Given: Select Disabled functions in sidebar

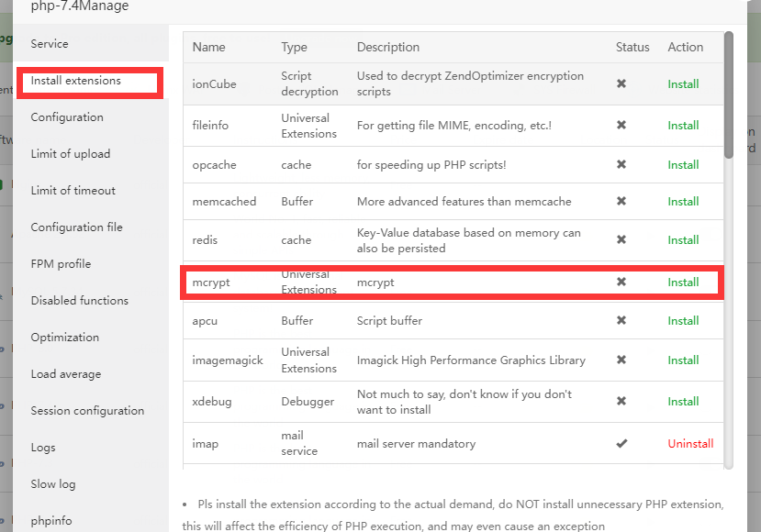Looking at the screenshot, I should (x=79, y=301).
